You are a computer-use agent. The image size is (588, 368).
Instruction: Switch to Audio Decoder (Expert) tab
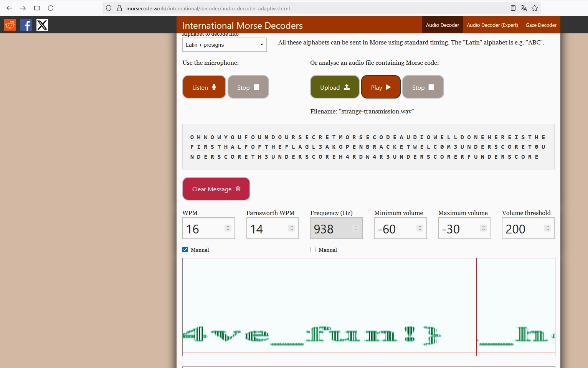coord(492,25)
